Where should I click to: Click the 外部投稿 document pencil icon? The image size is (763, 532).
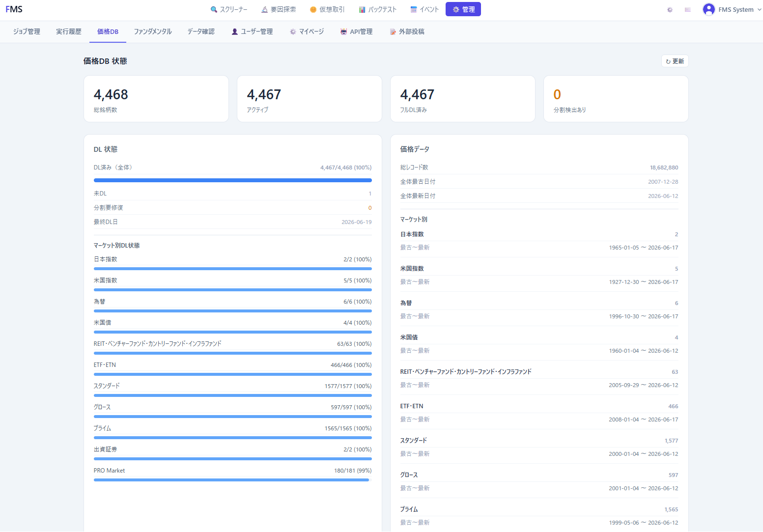tap(393, 31)
